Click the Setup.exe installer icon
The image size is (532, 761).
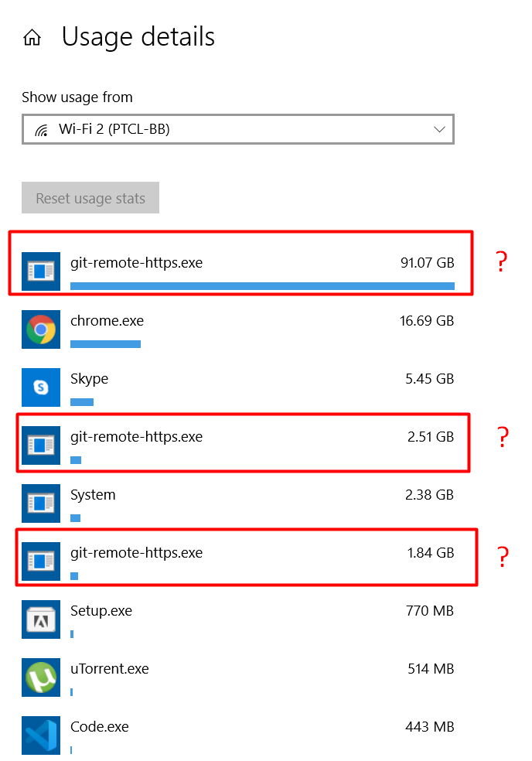click(x=41, y=619)
